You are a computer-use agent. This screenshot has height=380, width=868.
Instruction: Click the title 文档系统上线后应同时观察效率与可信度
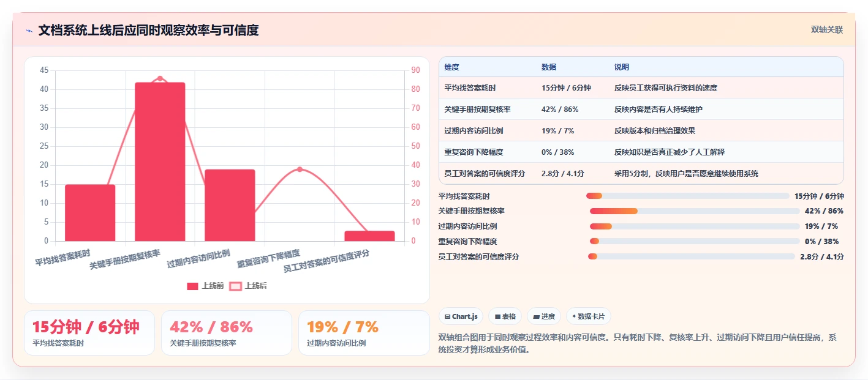(x=148, y=30)
